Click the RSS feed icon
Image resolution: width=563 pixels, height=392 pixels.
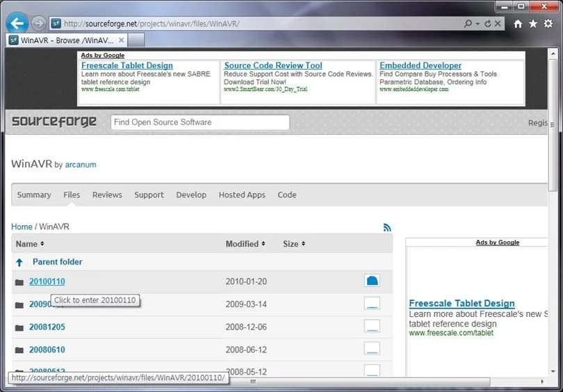point(387,227)
